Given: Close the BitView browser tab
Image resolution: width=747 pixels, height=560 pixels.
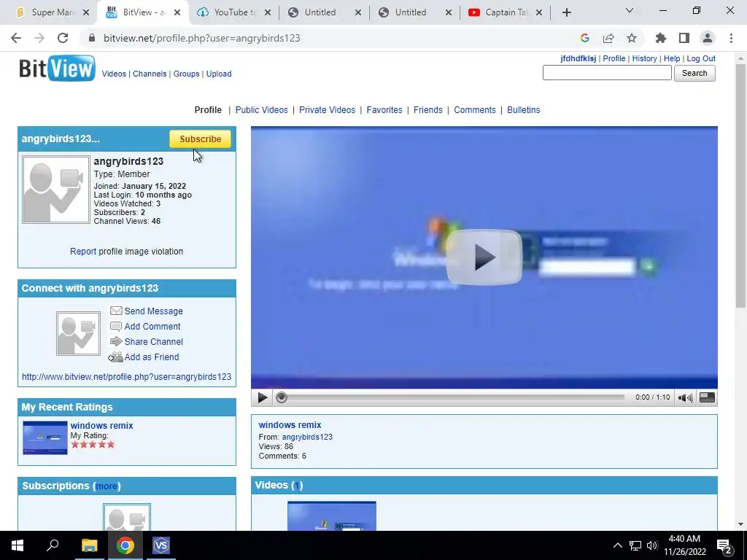Looking at the screenshot, I should [x=177, y=12].
